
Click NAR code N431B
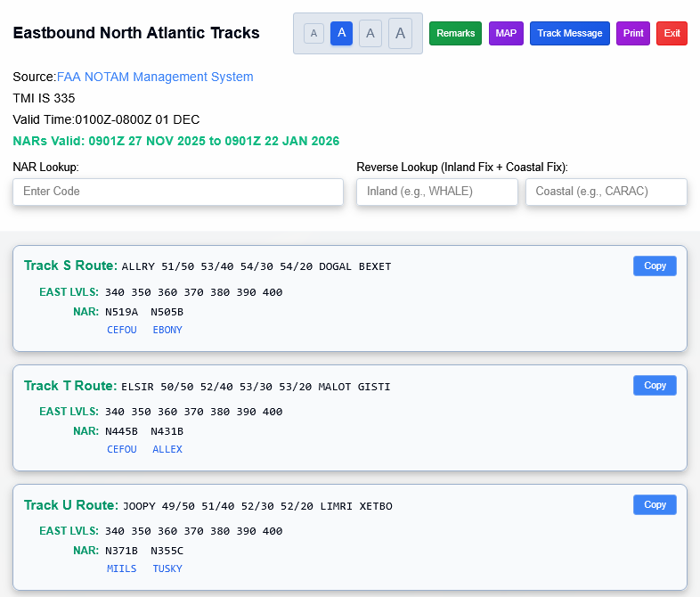(x=167, y=431)
